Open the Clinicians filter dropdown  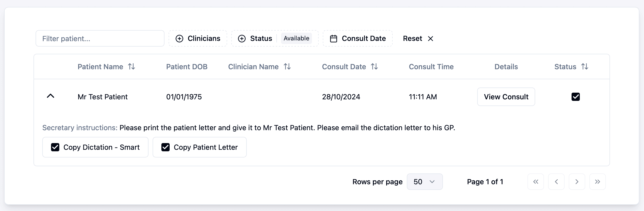click(198, 38)
